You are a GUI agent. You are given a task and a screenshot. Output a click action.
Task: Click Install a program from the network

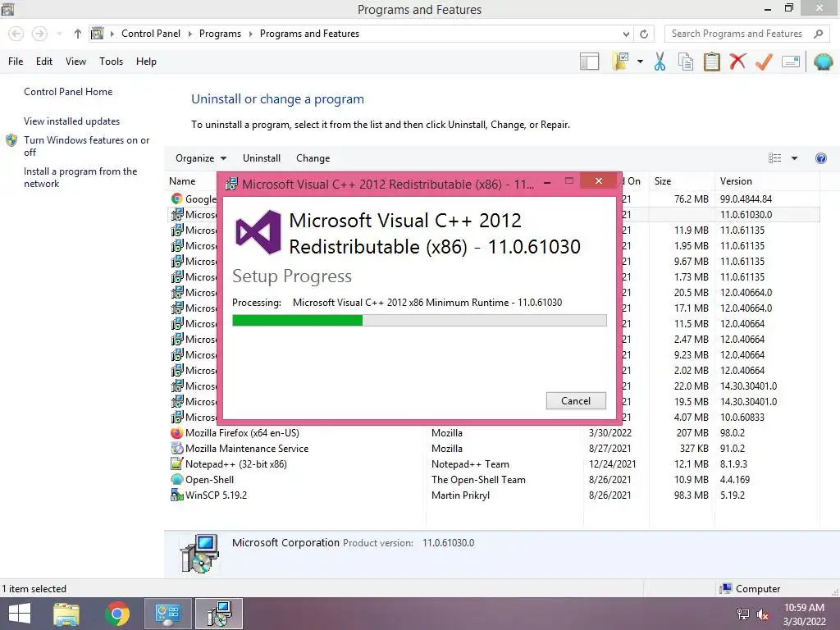pos(80,177)
